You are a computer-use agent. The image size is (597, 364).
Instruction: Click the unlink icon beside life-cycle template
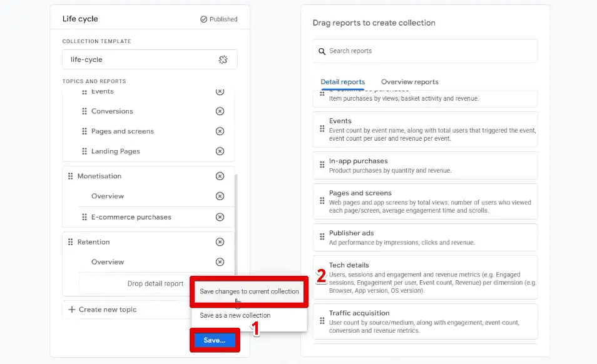pos(223,59)
